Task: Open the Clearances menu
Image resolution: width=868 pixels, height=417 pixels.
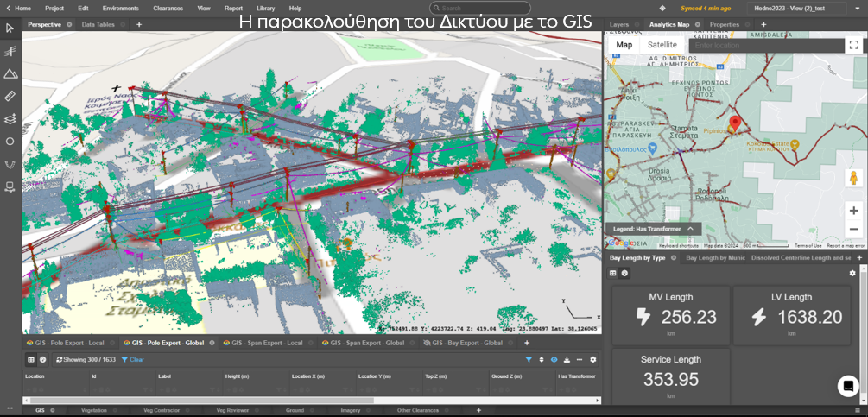Action: [x=168, y=8]
